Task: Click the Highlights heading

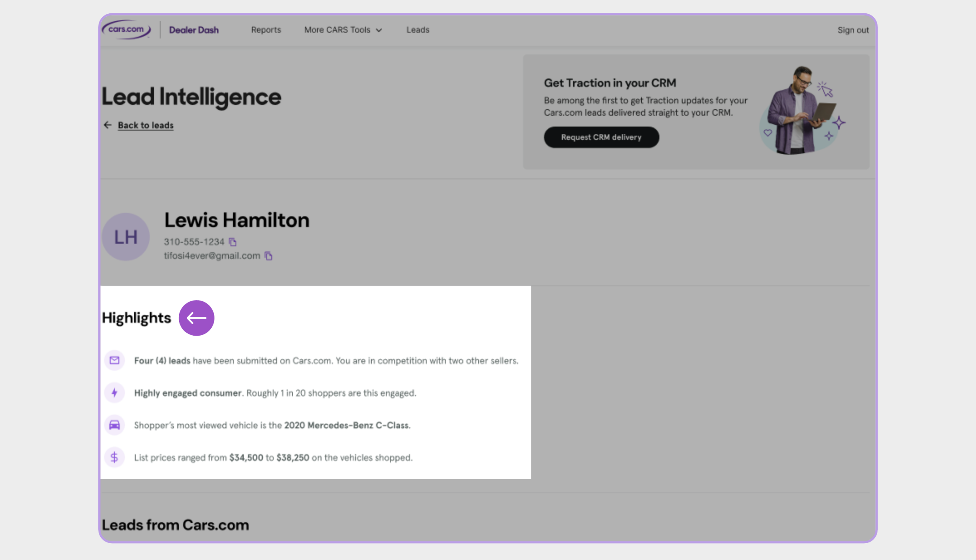Action: point(136,318)
